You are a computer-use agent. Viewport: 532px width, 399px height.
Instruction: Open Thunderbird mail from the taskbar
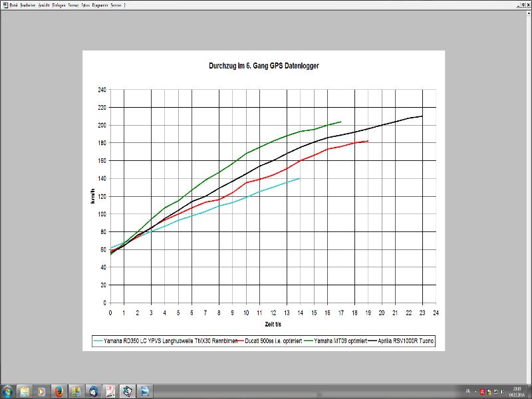(x=93, y=390)
